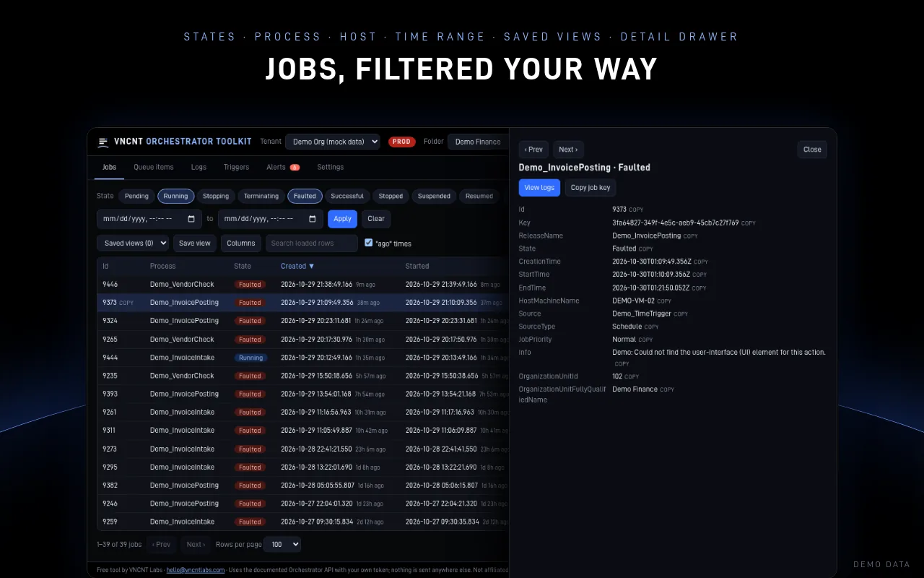Open the Folder dropdown showing Demo Finance
This screenshot has width=924, height=578.
pos(478,142)
